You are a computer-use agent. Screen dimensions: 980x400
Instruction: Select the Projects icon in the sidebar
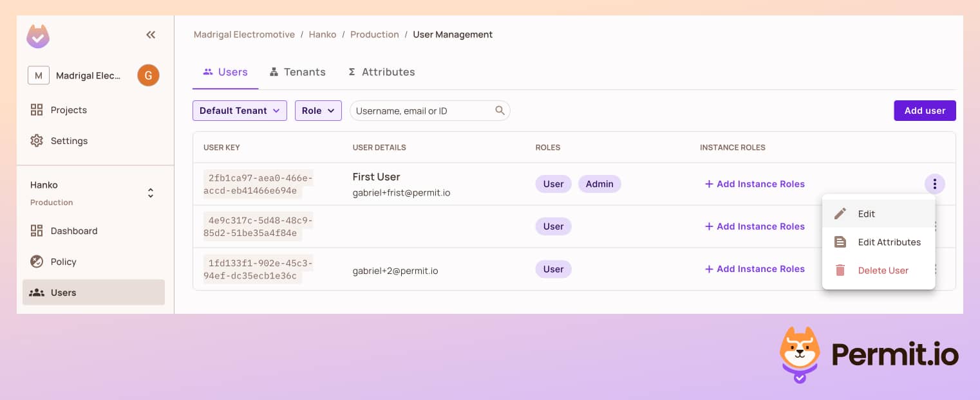coord(37,109)
